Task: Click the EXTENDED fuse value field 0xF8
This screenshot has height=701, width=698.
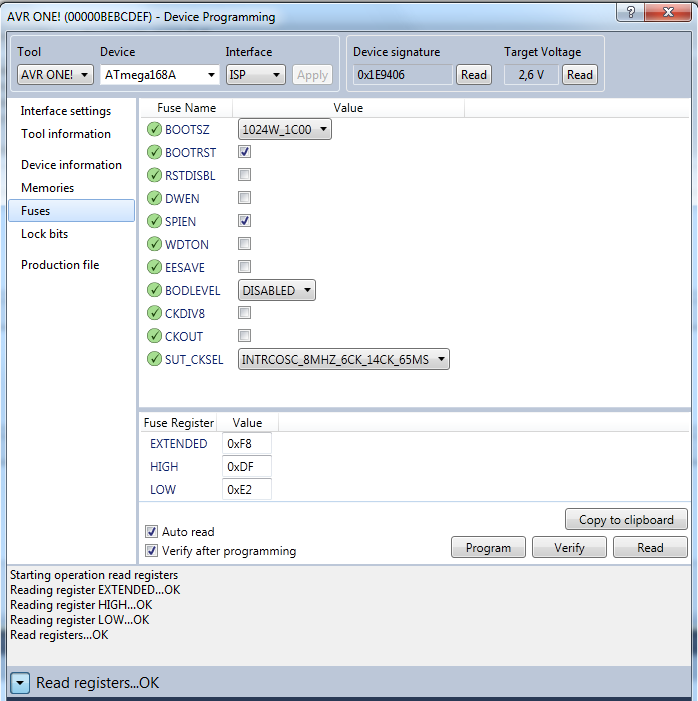Action: coord(247,443)
